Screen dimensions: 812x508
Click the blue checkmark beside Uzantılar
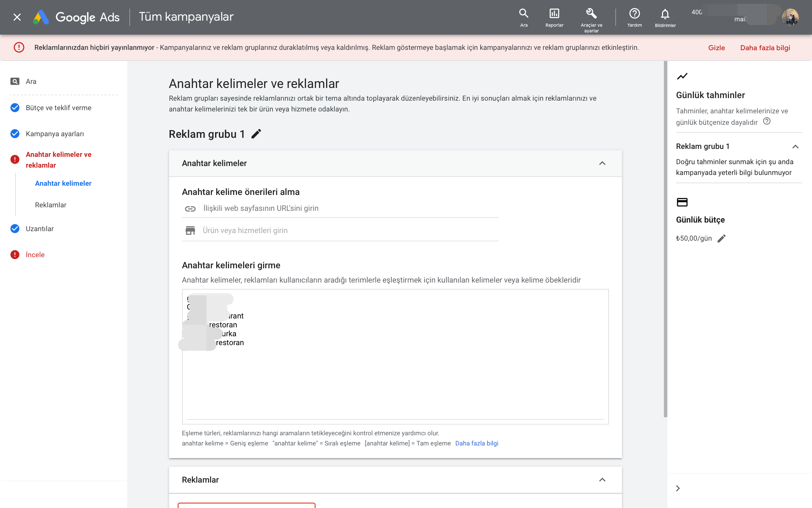[x=15, y=229]
